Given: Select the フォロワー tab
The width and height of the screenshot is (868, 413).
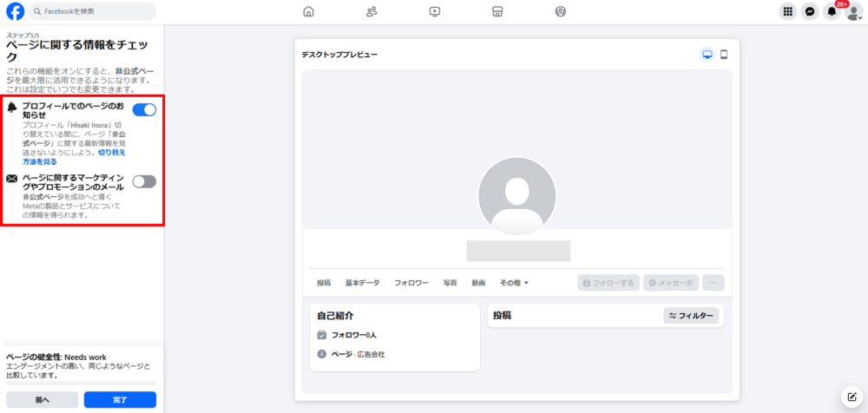Looking at the screenshot, I should click(411, 283).
